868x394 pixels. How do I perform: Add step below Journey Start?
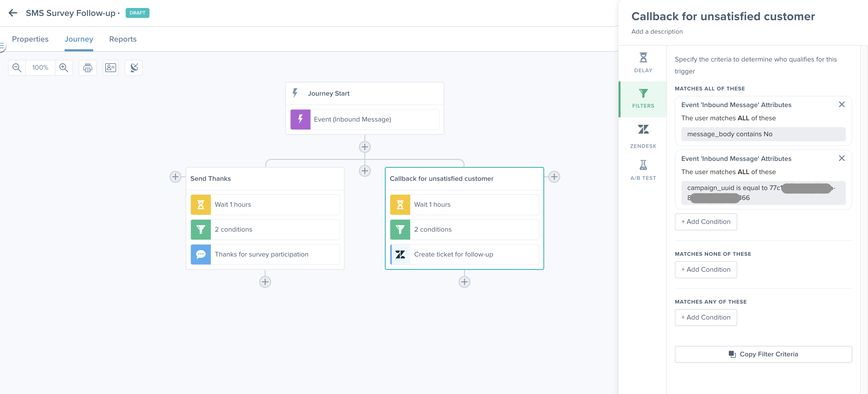(365, 147)
